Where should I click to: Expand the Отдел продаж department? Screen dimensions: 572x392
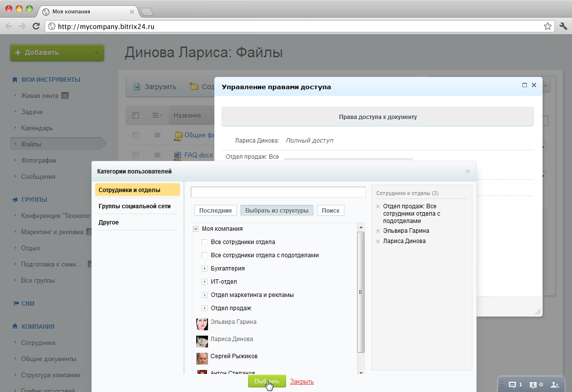(205, 308)
